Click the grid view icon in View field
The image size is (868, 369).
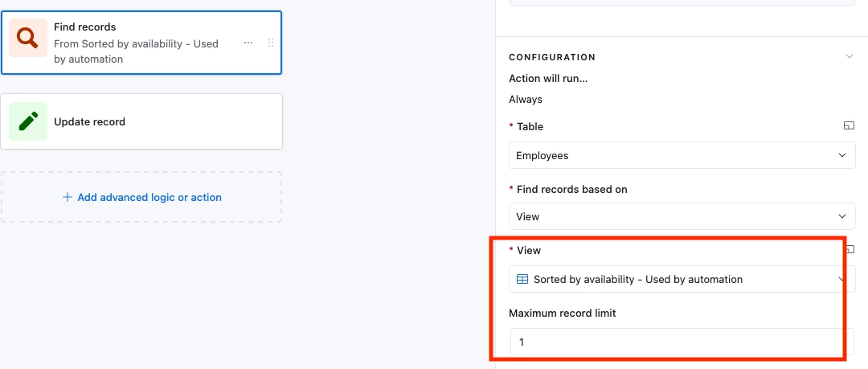click(522, 279)
